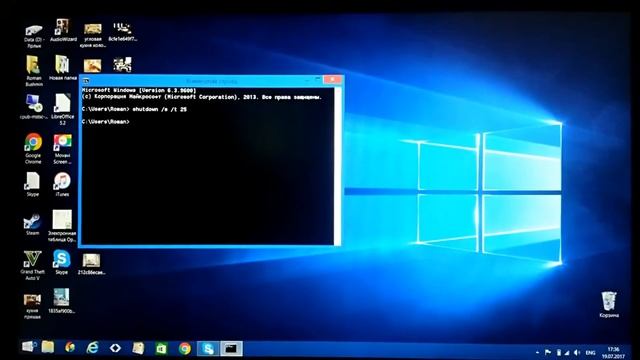640x360 pixels.
Task: Open the notes icon on the taskbar
Action: click(138, 348)
